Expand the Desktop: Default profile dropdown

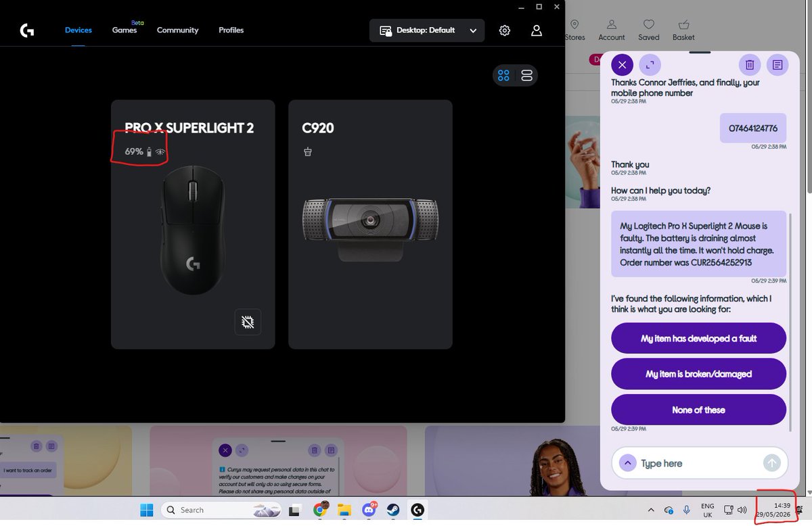[427, 30]
